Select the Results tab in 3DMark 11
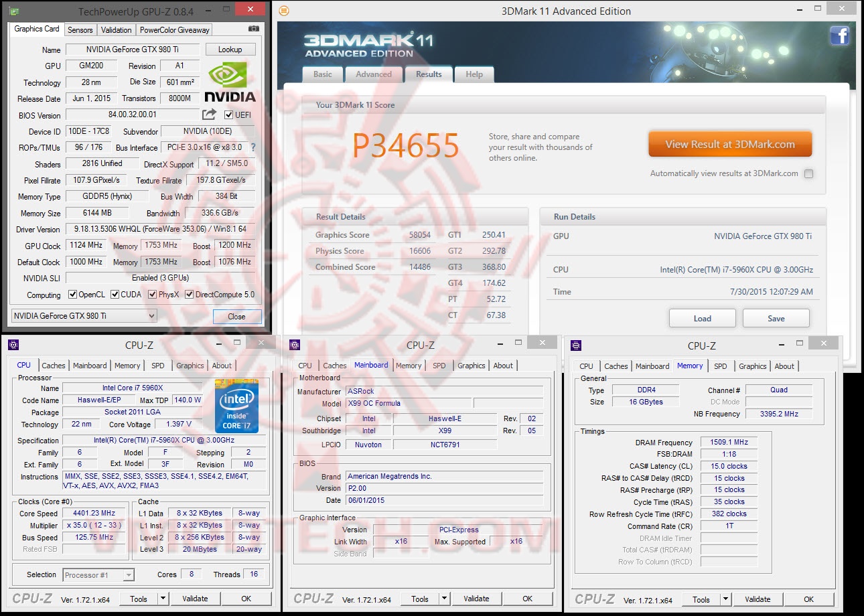 (x=429, y=74)
